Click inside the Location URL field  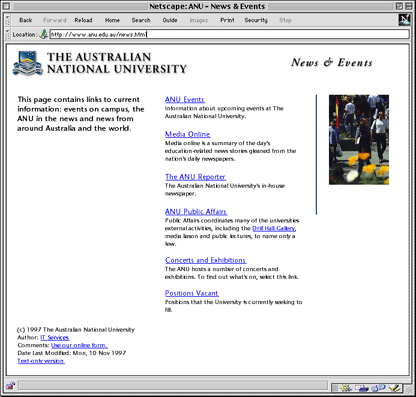pos(230,34)
